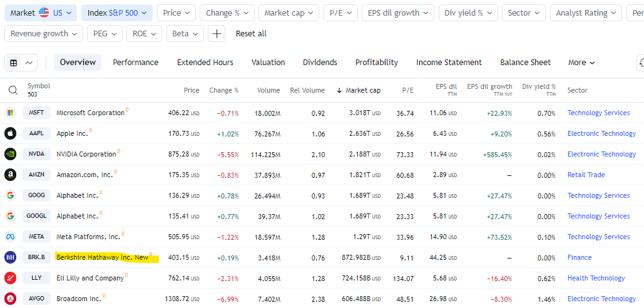The width and height of the screenshot is (644, 308).
Task: Click the Amazon logo icon
Action: (10, 175)
